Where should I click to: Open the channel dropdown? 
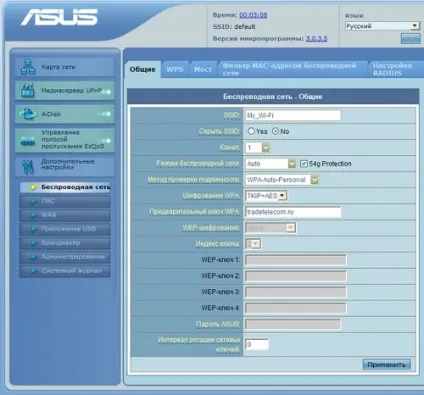(258, 147)
